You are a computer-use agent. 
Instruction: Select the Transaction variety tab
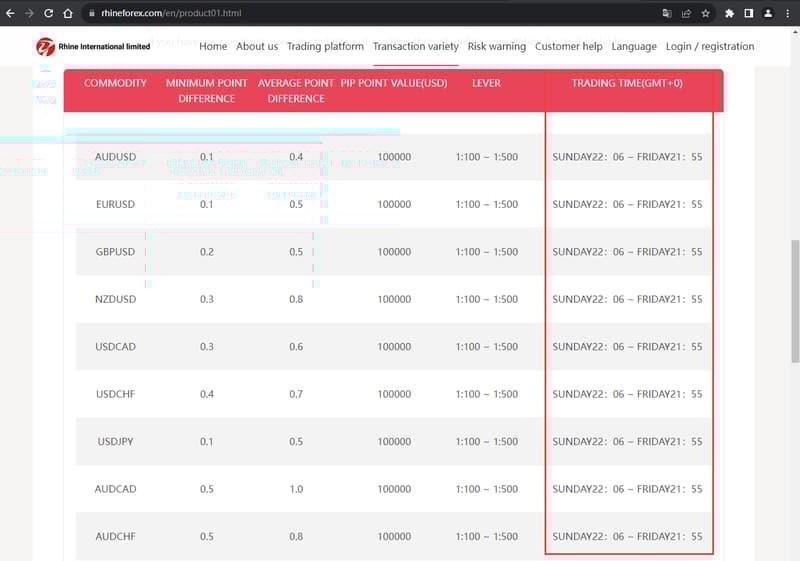(x=415, y=46)
